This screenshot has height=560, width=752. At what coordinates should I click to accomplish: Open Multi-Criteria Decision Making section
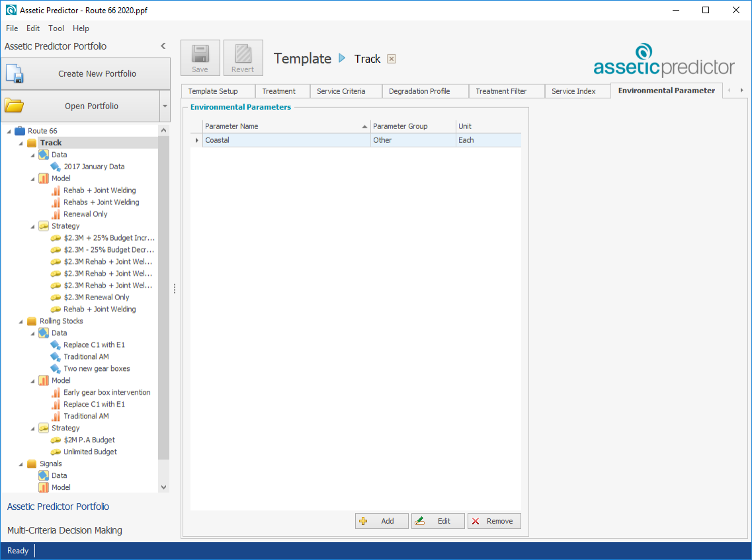[x=65, y=530]
